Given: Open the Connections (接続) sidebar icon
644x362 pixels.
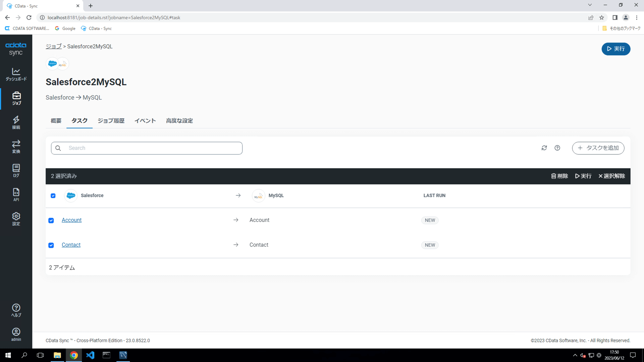Looking at the screenshot, I should [x=16, y=122].
